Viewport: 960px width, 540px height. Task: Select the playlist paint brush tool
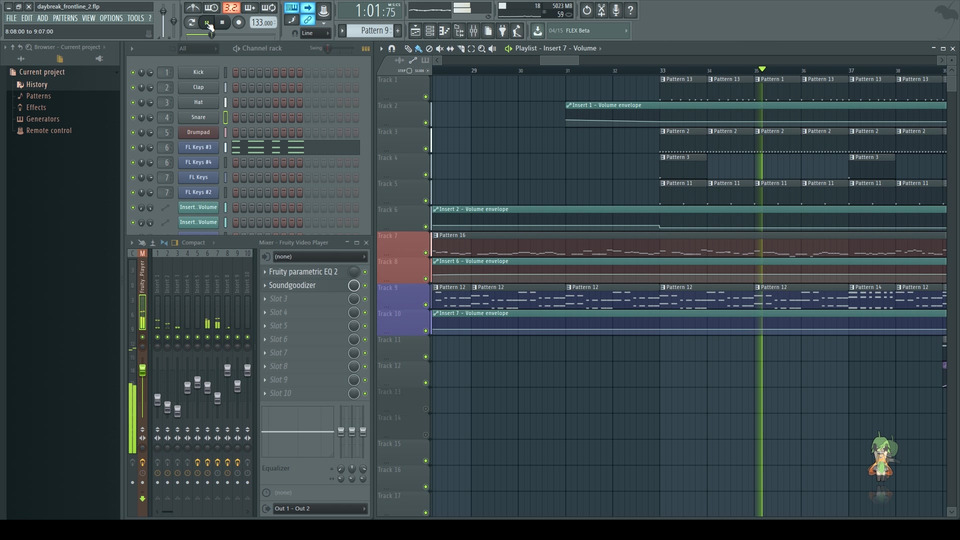[x=419, y=48]
